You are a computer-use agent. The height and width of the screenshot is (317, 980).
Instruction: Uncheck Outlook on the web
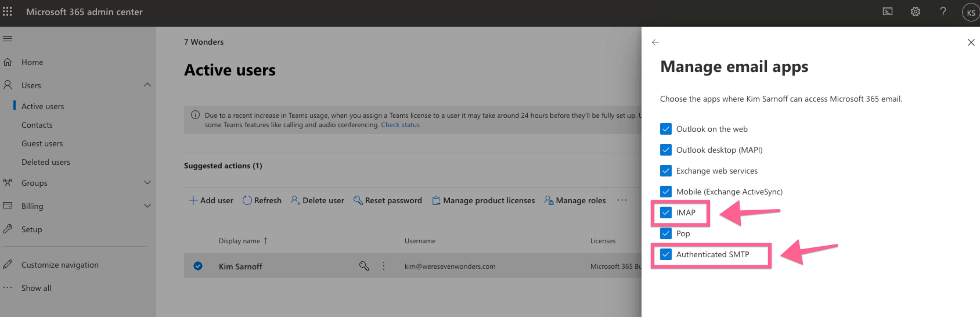point(666,129)
